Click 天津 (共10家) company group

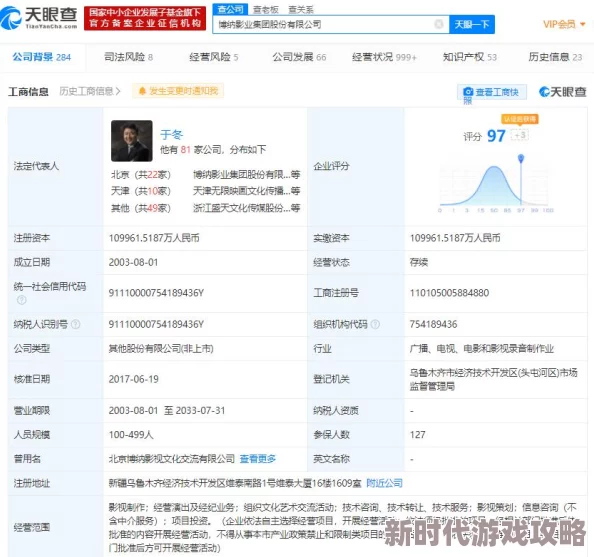(141, 191)
